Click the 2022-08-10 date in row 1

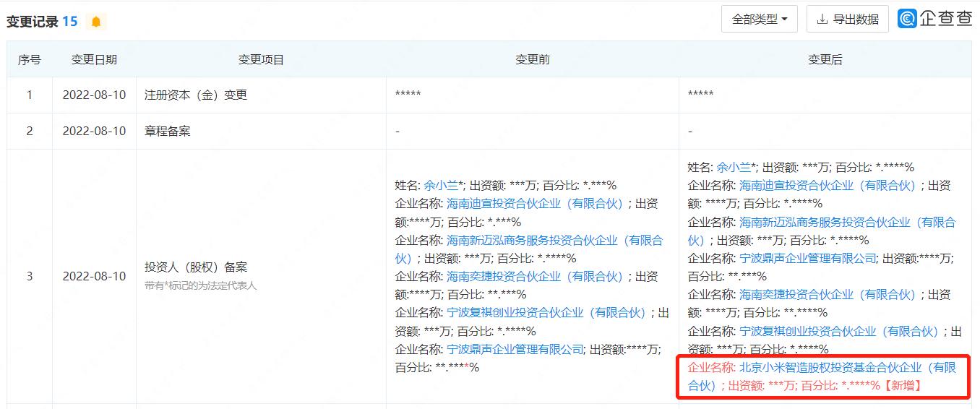94,95
